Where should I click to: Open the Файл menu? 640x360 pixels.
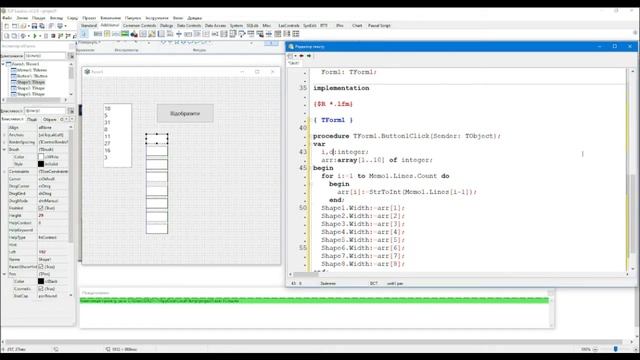(7, 18)
